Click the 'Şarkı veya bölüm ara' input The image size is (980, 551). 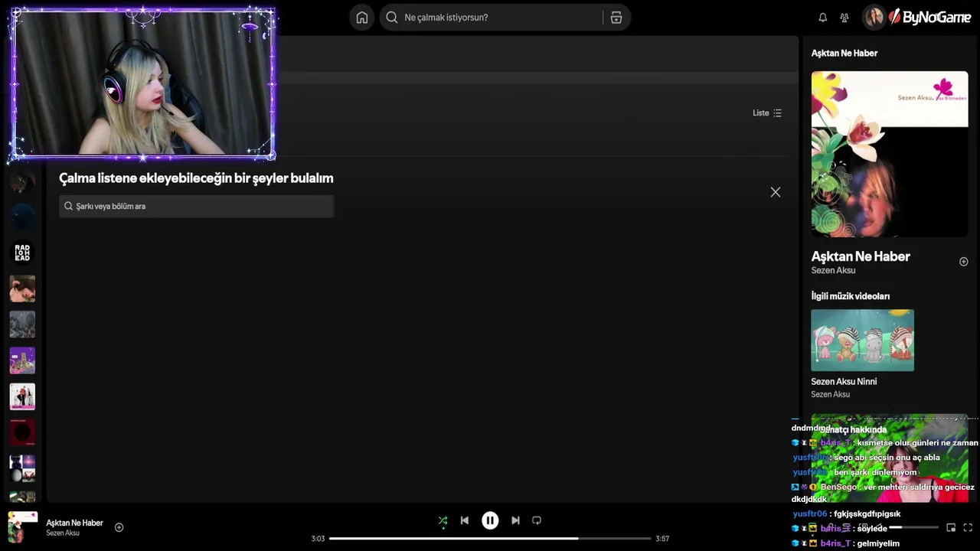[196, 206]
